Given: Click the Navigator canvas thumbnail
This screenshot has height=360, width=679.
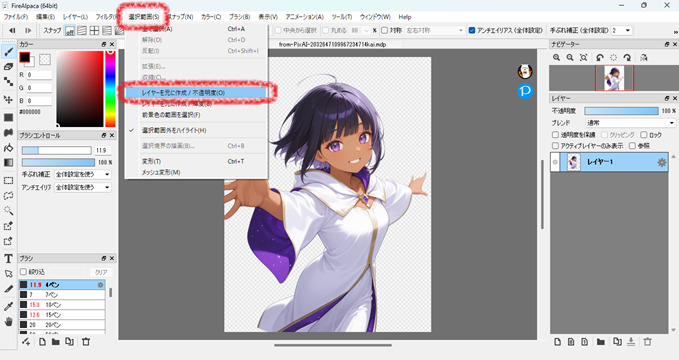Looking at the screenshot, I should 614,78.
